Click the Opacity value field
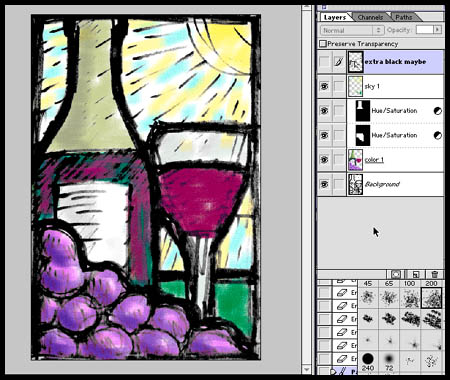Image resolution: width=450 pixels, height=380 pixels. click(x=425, y=30)
